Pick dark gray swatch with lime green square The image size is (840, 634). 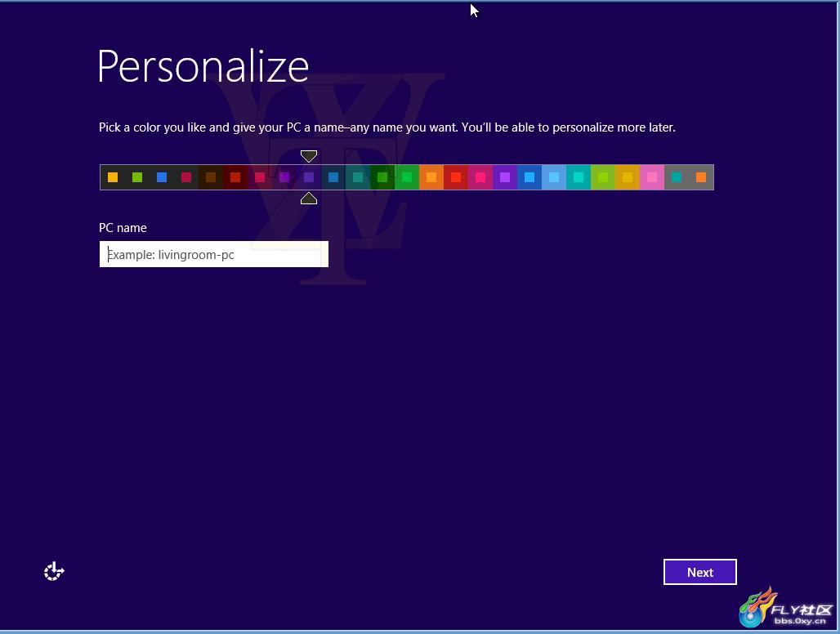click(137, 177)
